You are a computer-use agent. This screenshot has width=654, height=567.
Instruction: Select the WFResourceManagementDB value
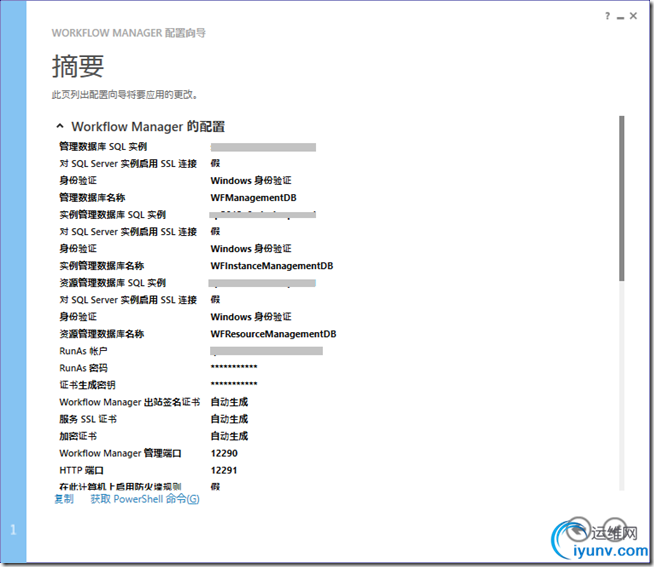pyautogui.click(x=273, y=334)
